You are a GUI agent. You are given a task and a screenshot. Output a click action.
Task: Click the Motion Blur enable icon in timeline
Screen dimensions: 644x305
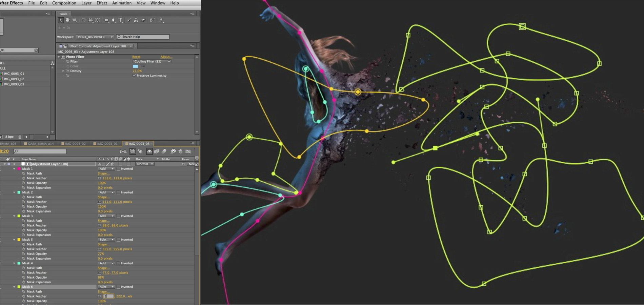pyautogui.click(x=164, y=151)
